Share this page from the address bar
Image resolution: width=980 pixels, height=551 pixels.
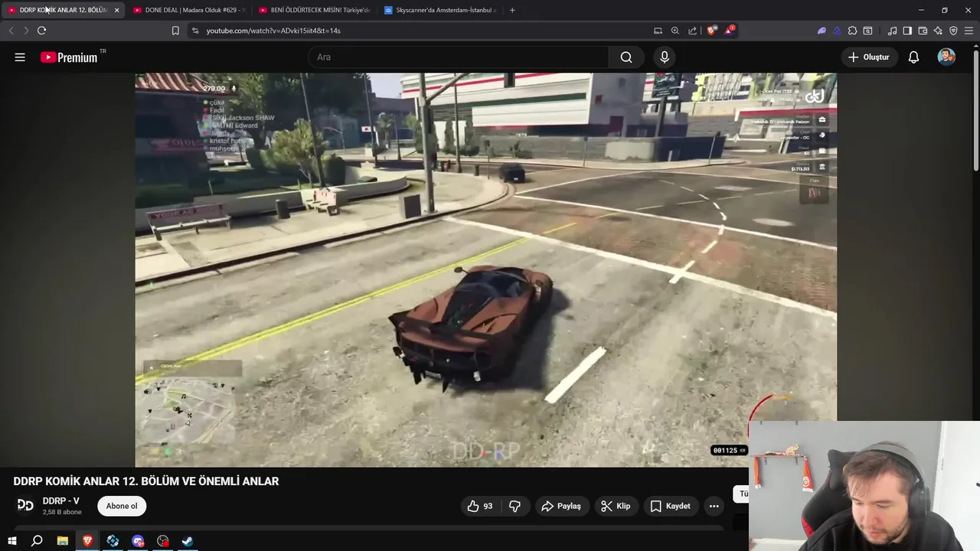pyautogui.click(x=693, y=31)
